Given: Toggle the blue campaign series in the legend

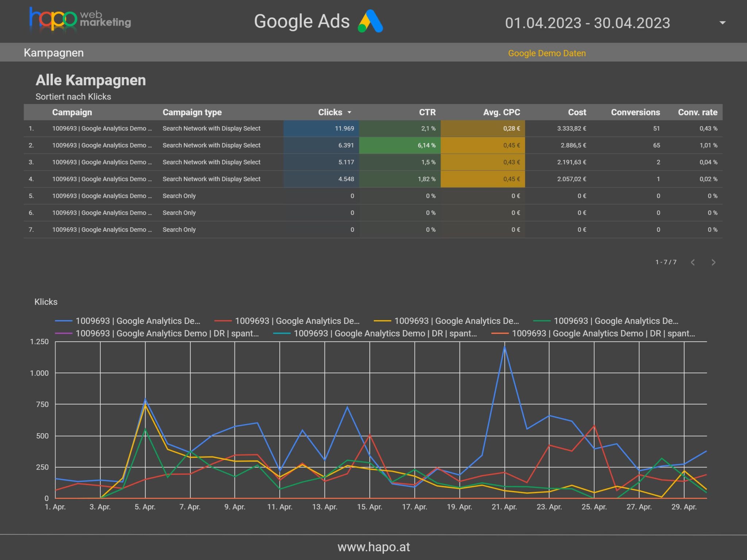Looking at the screenshot, I should coord(63,320).
